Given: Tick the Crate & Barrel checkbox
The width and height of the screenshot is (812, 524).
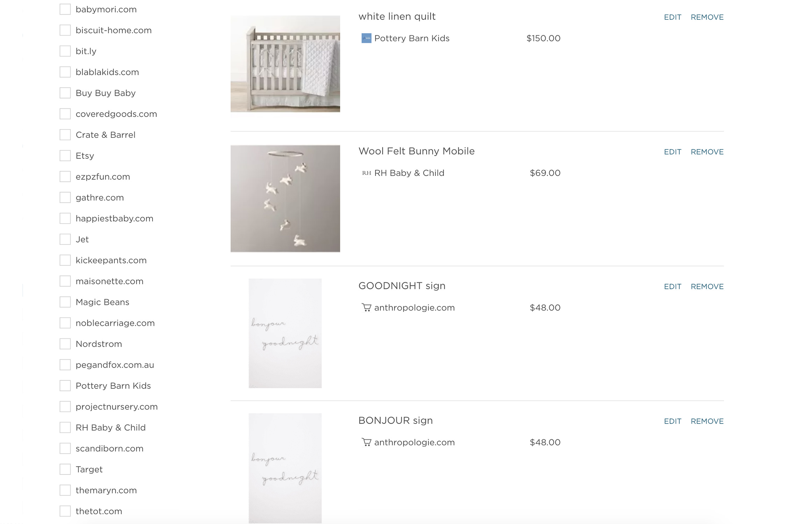Looking at the screenshot, I should click(x=65, y=135).
